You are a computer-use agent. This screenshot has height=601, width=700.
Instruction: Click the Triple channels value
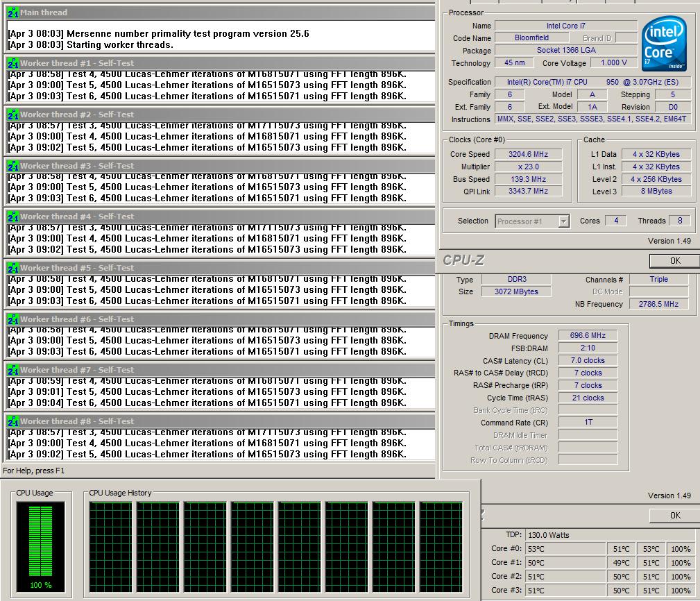click(x=658, y=280)
